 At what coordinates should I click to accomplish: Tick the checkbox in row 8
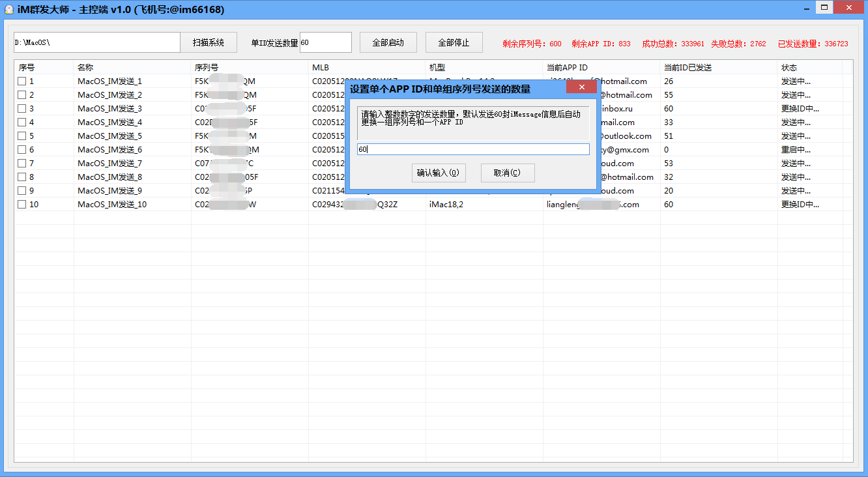point(22,177)
